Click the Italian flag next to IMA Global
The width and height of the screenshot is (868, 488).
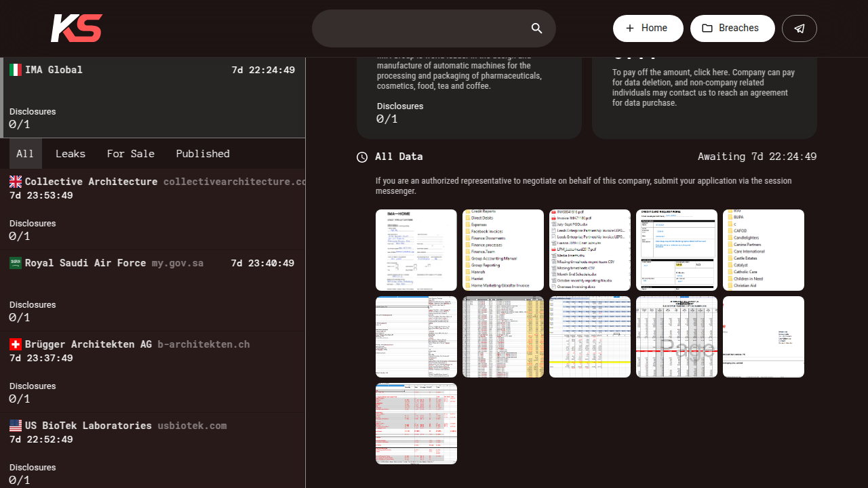16,70
